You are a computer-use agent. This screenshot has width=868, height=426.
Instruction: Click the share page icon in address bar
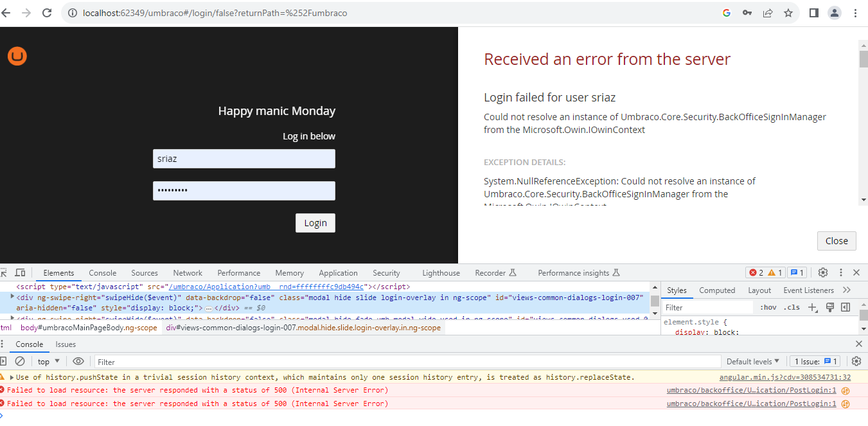768,13
